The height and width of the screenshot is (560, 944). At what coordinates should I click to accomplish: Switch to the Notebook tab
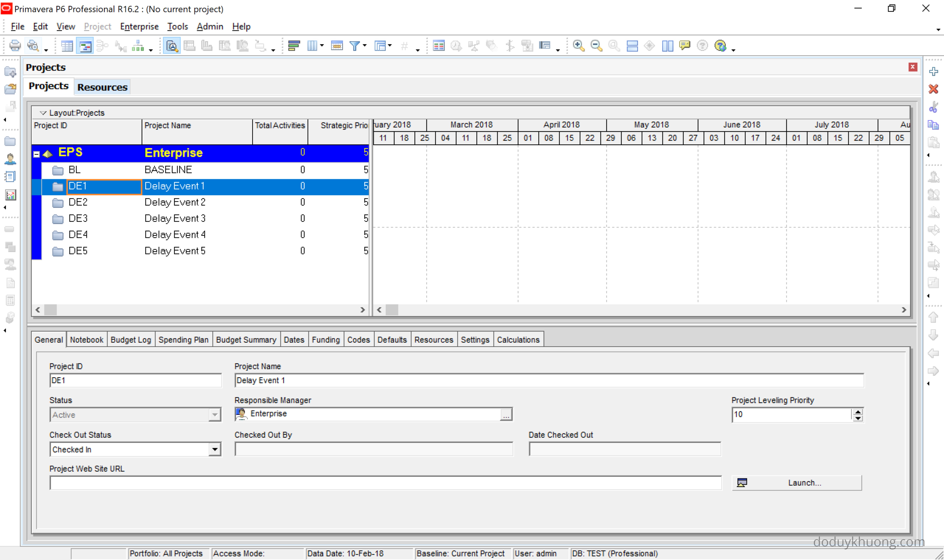pos(86,339)
